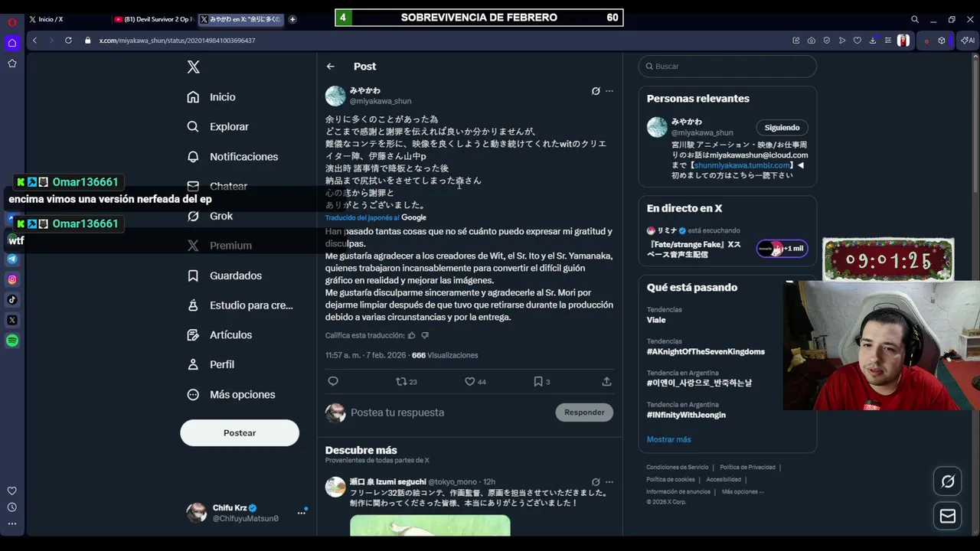Viewport: 980px width, 551px height.
Task: Toggle Siguiendo button for miyakawa_shun
Action: click(782, 128)
